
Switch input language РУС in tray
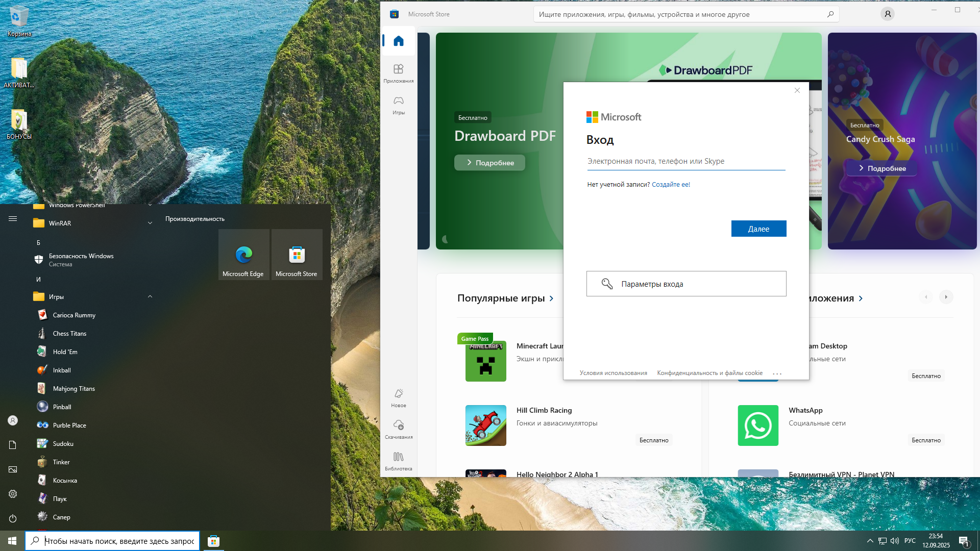point(910,541)
